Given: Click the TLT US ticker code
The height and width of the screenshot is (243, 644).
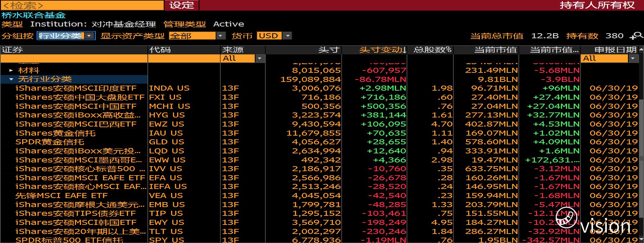Looking at the screenshot, I should pyautogui.click(x=166, y=232).
